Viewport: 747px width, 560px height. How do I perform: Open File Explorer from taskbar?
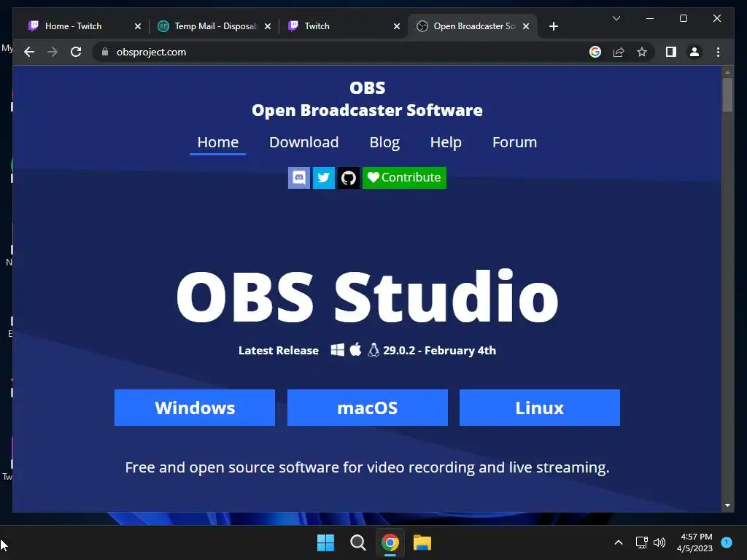[x=422, y=542]
